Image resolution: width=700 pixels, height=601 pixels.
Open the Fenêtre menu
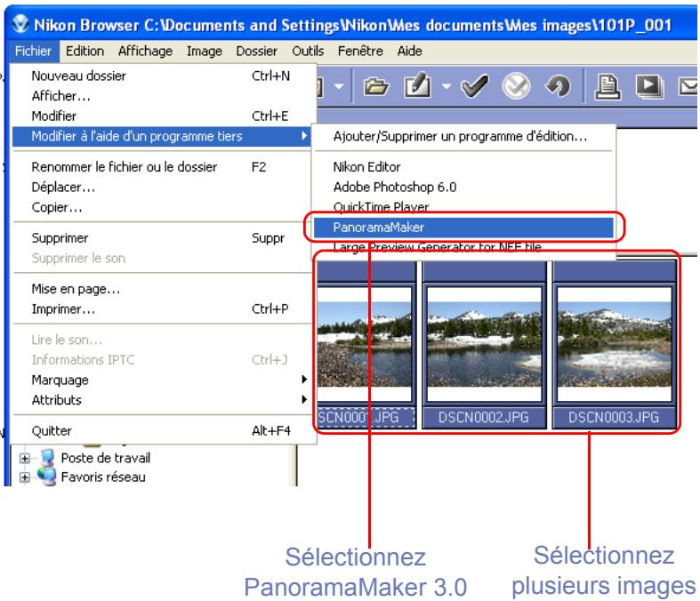tap(360, 51)
